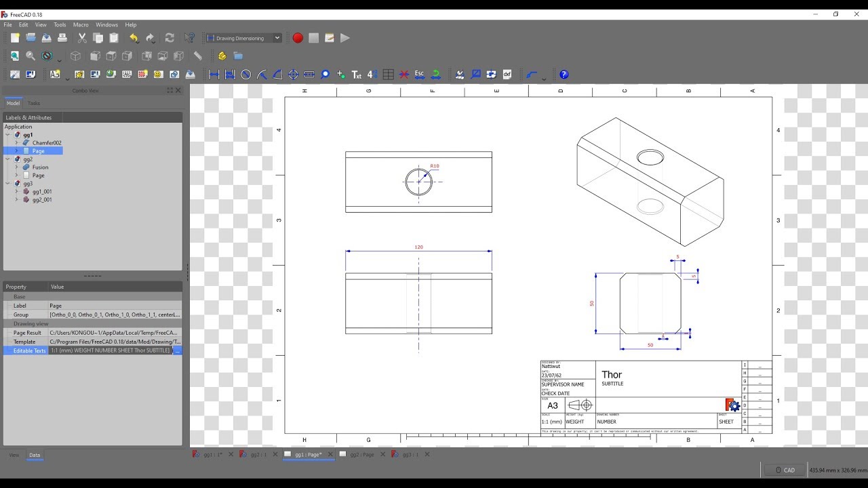868x488 pixels.
Task: Expand the Chamfer002 tree item
Action: (x=16, y=143)
